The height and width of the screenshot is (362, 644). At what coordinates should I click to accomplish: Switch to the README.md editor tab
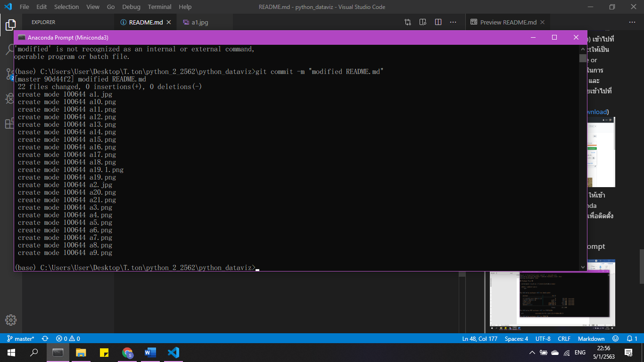[x=145, y=22]
